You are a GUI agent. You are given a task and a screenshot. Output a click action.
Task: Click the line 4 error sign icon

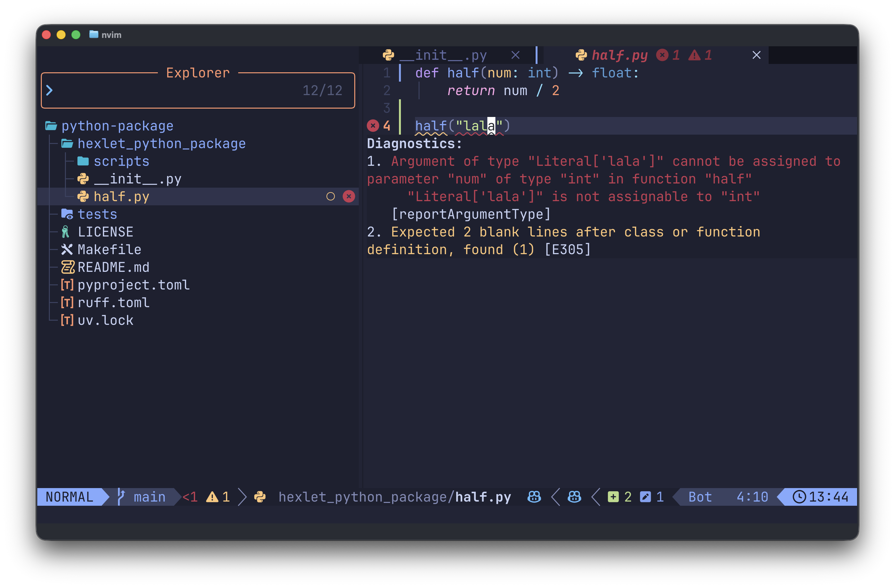tap(373, 126)
